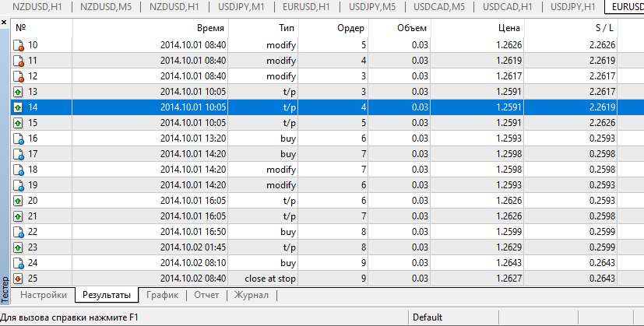This screenshot has width=644, height=326.
Task: Select the Результаты tab
Action: click(x=107, y=295)
